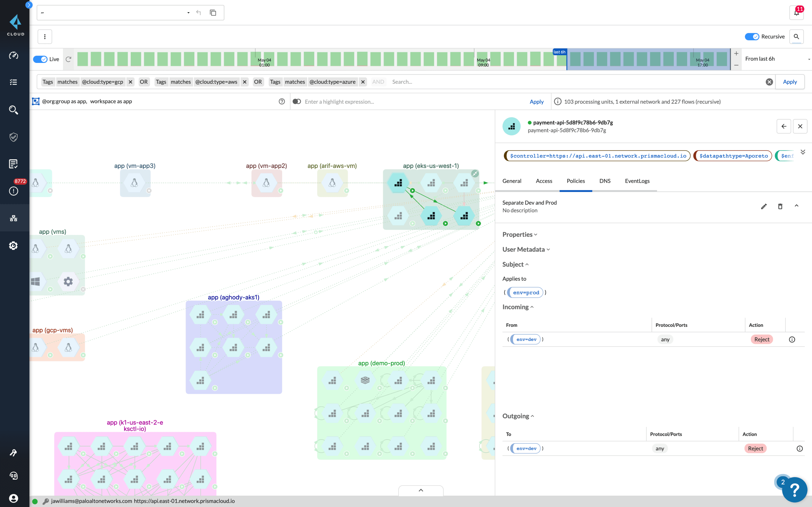Viewport: 812px width, 507px height.
Task: Click Apply next to the tag filter
Action: [790, 82]
